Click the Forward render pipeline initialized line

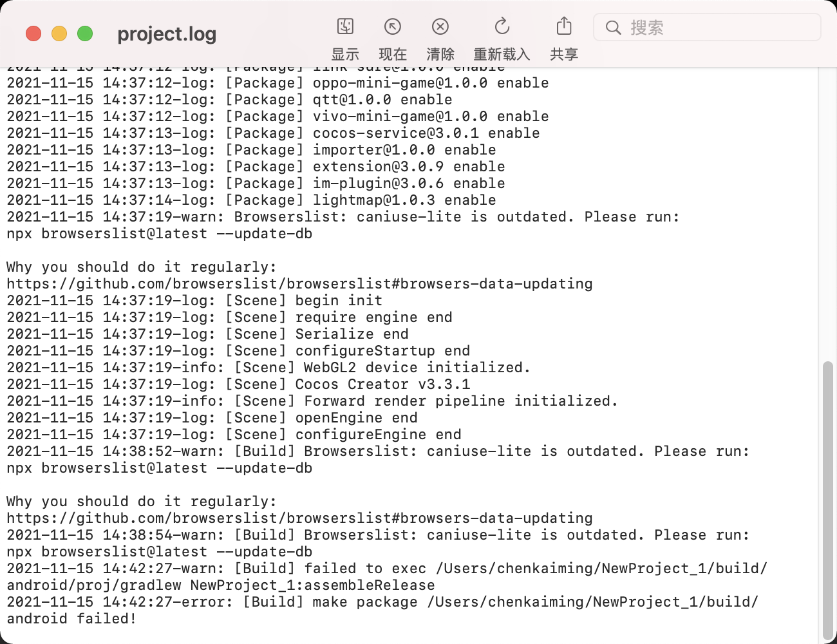[x=312, y=401]
